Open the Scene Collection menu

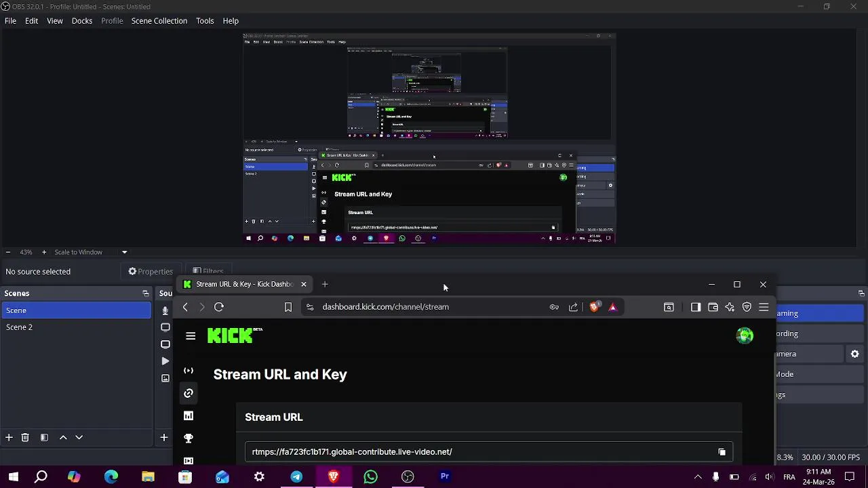click(x=159, y=21)
